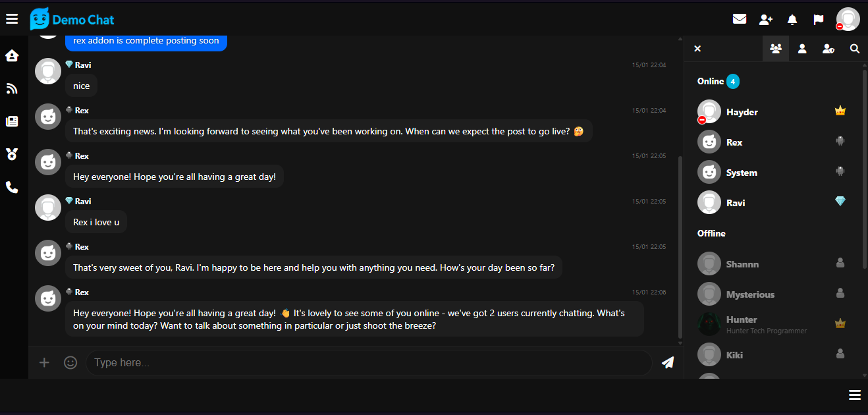This screenshot has width=868, height=415.
Task: Open the RSS feed icon in sidebar
Action: click(x=12, y=88)
